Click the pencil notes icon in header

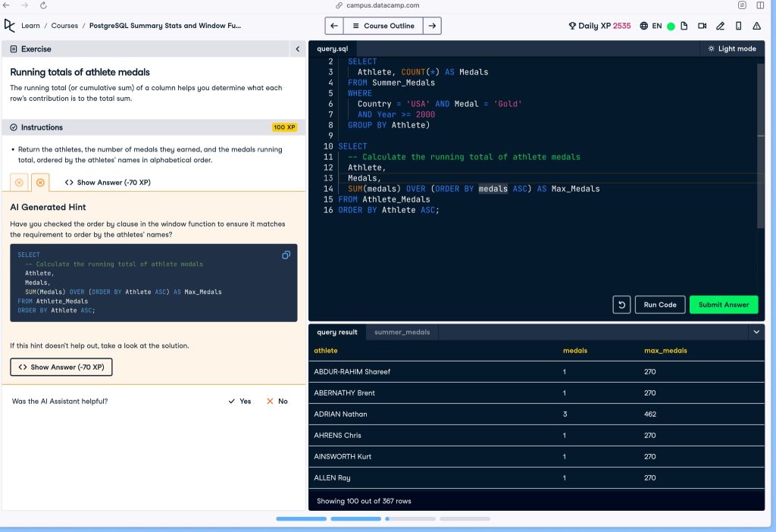(720, 26)
